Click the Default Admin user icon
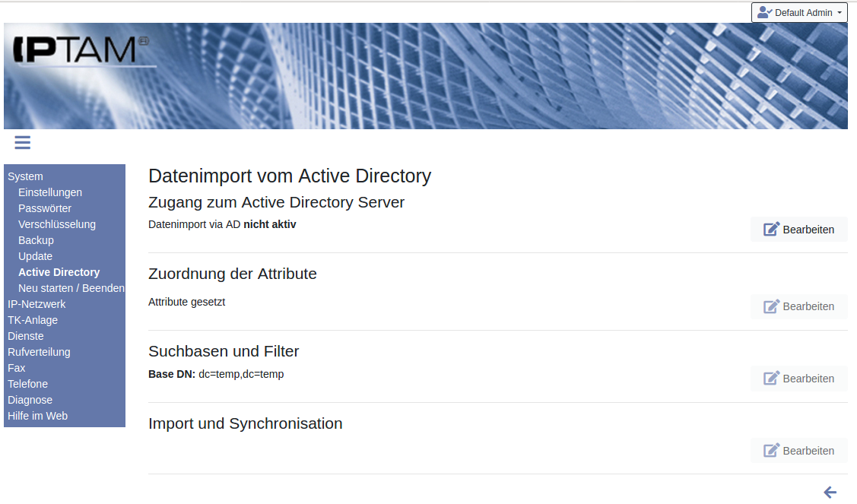The height and width of the screenshot is (504, 857). tap(764, 12)
